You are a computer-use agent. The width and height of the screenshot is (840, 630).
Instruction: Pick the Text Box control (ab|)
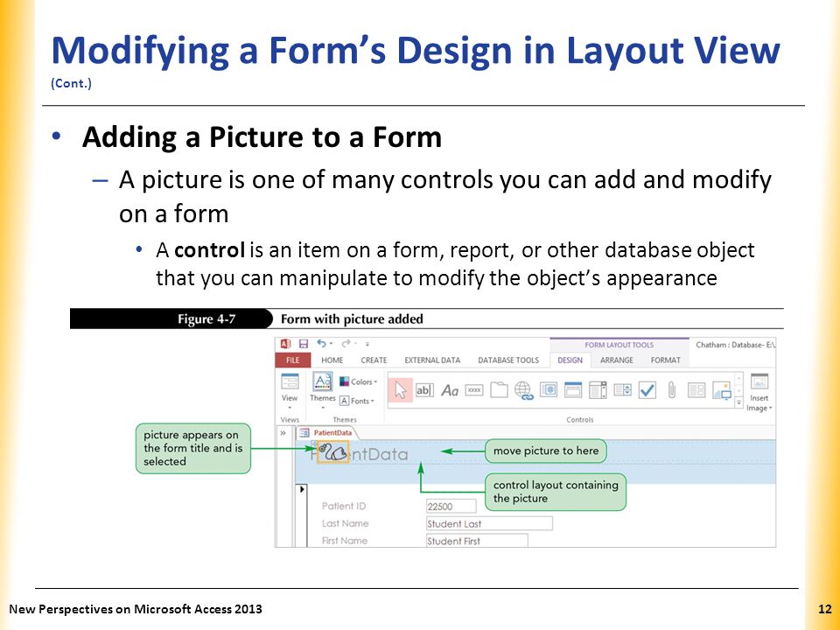(424, 390)
